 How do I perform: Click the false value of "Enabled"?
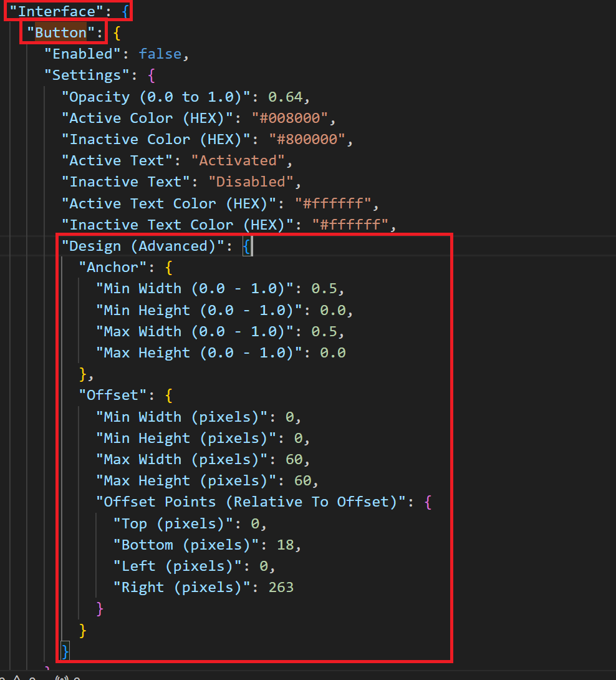pyautogui.click(x=160, y=54)
